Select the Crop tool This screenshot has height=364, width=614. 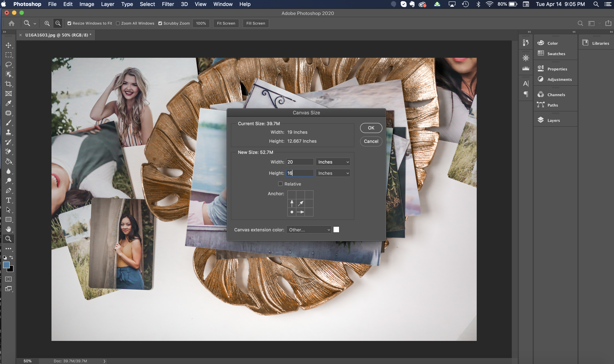point(8,84)
